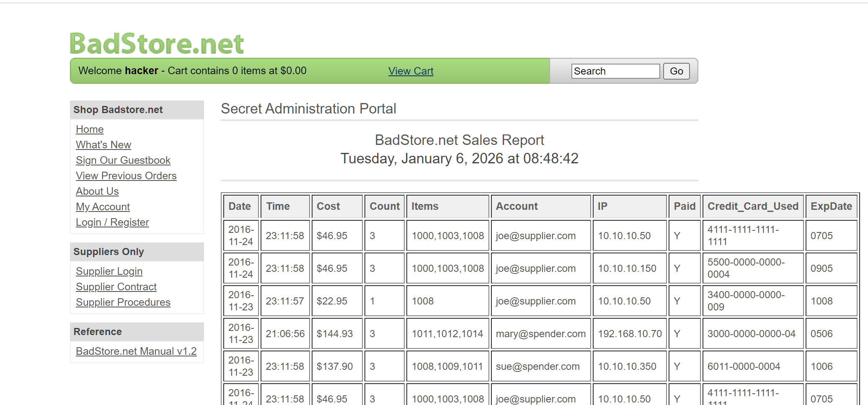868x405 pixels.
Task: Click the mary@spender.com account cell
Action: [x=540, y=334]
